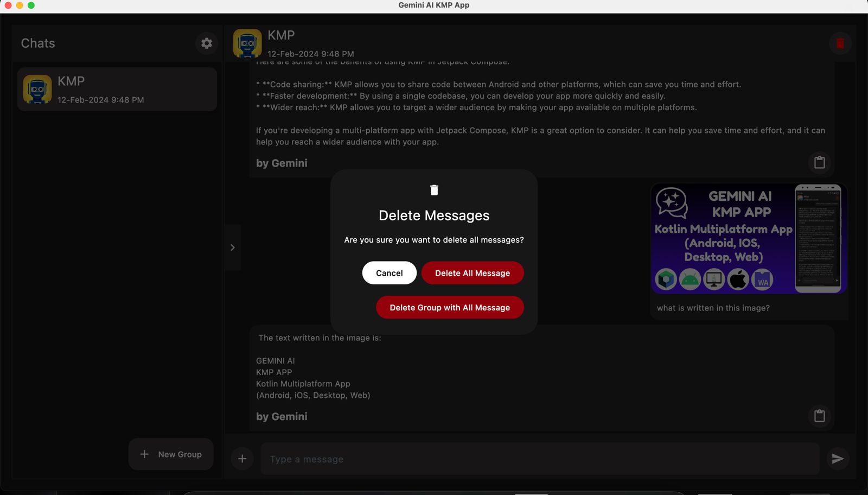Click the Delete Messages dialog title

[x=434, y=215]
